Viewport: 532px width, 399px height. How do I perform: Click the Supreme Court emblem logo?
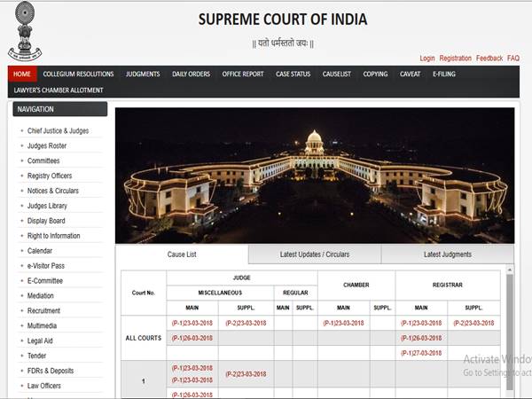tap(25, 31)
